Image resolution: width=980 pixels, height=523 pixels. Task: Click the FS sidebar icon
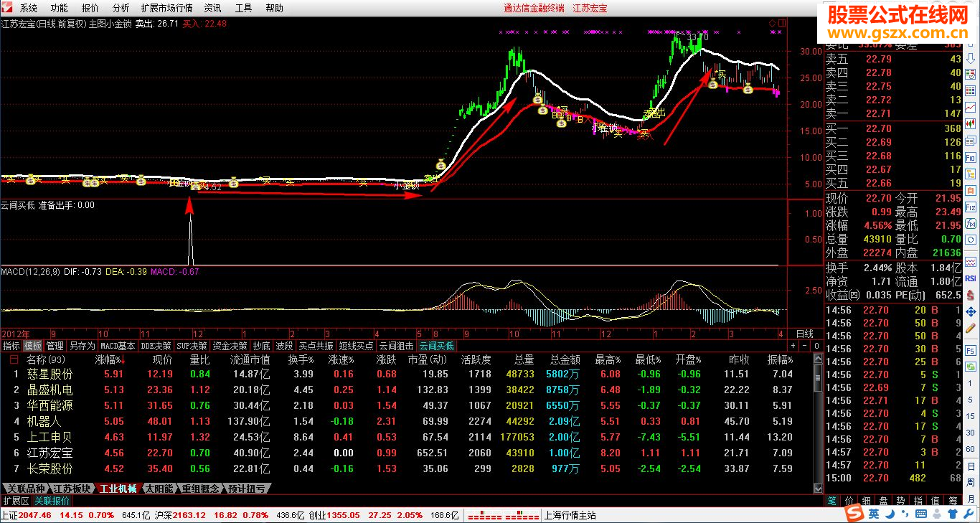[971, 351]
